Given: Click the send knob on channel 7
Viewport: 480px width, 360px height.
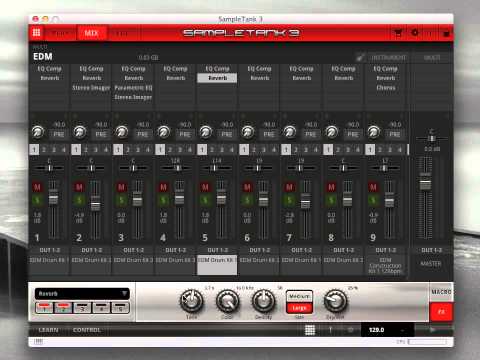Looking at the screenshot, I should coord(290,132).
